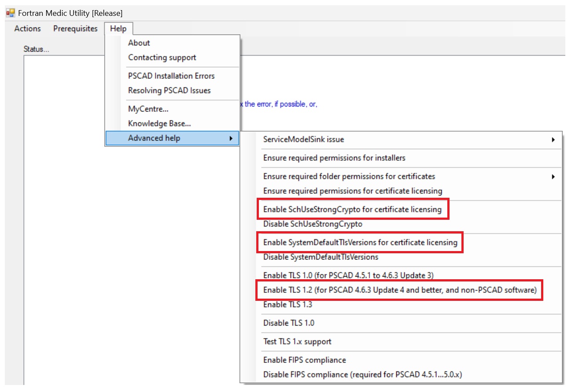Enable SchUseStrongCrypto for certificate licensing
This screenshot has width=575, height=392.
(352, 210)
